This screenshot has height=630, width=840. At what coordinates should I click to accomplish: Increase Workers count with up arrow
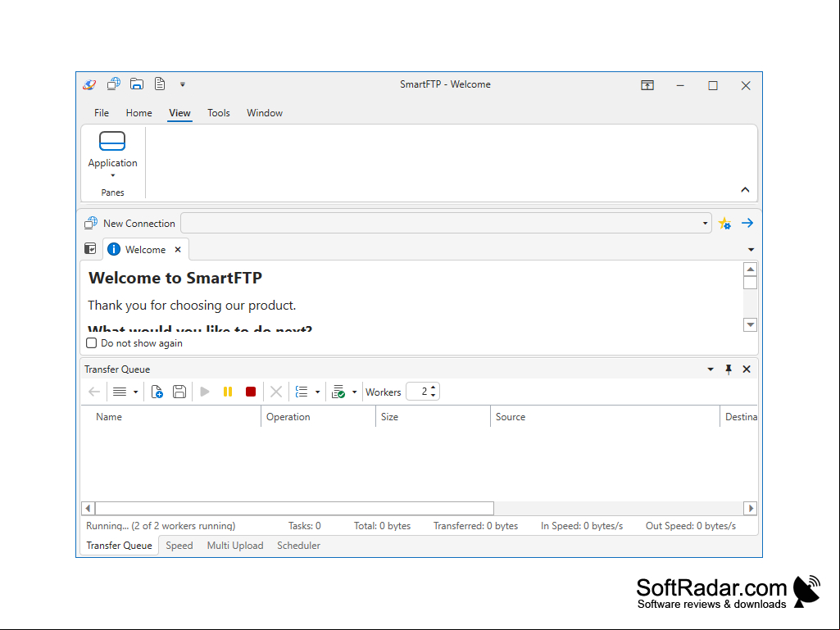coord(433,388)
